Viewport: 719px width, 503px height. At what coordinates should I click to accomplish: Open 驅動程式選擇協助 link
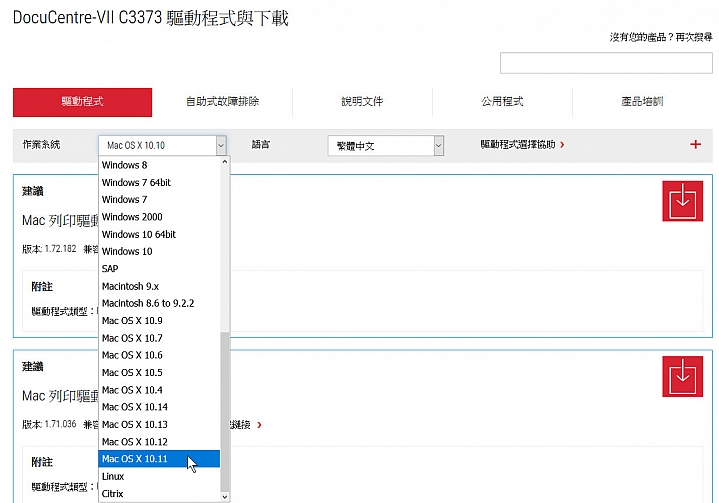point(522,144)
